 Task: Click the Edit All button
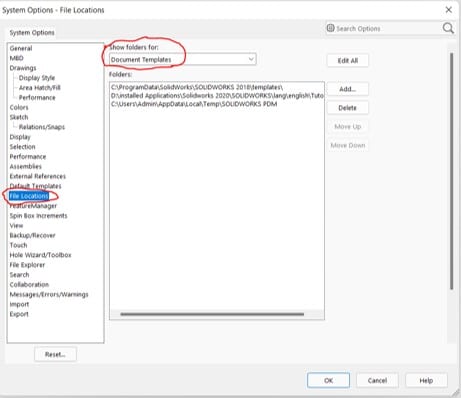click(x=348, y=61)
